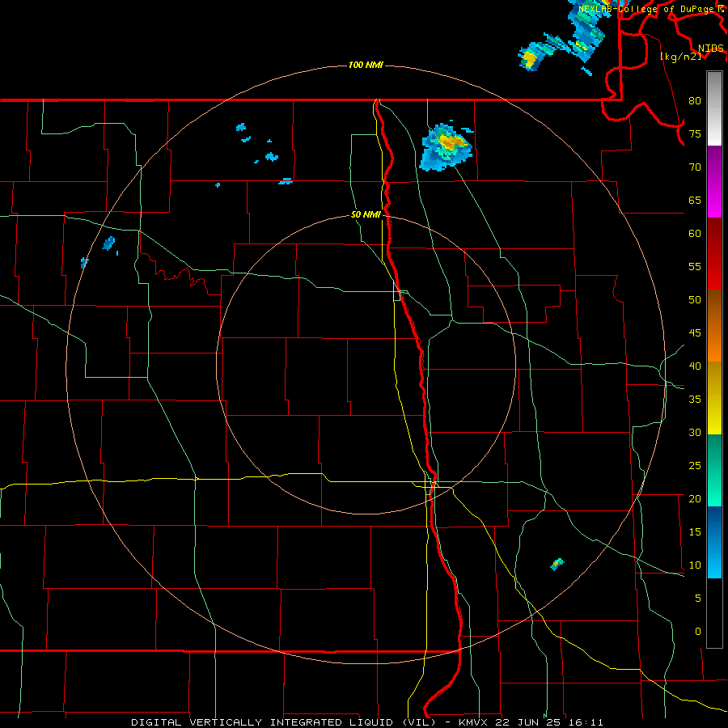Click the [kg/m2] units label

(680, 57)
